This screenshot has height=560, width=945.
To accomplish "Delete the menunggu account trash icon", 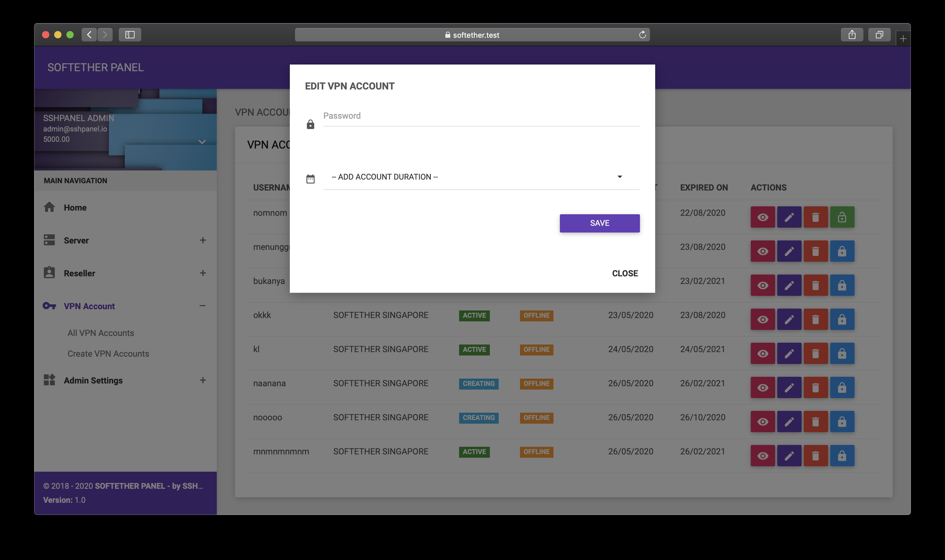I will 815,251.
